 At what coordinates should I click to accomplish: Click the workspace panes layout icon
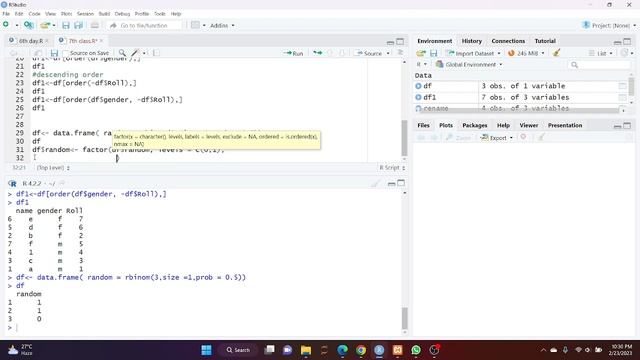196,25
